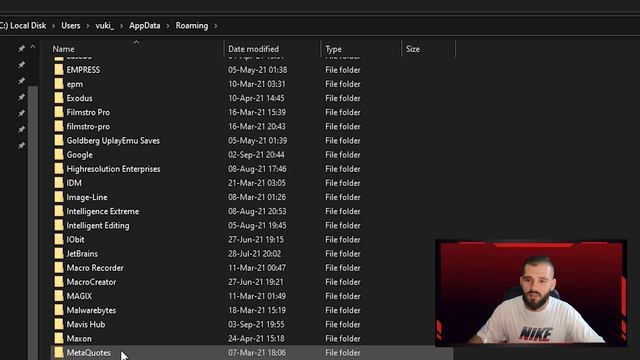Image resolution: width=640 pixels, height=360 pixels.
Task: Click the webcam overlay thumbnail
Action: [x=531, y=293]
